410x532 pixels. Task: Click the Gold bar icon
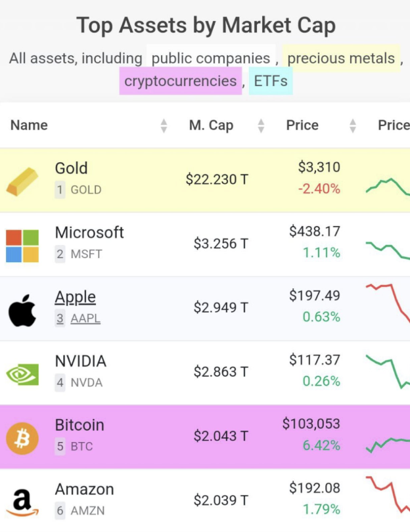(x=22, y=182)
